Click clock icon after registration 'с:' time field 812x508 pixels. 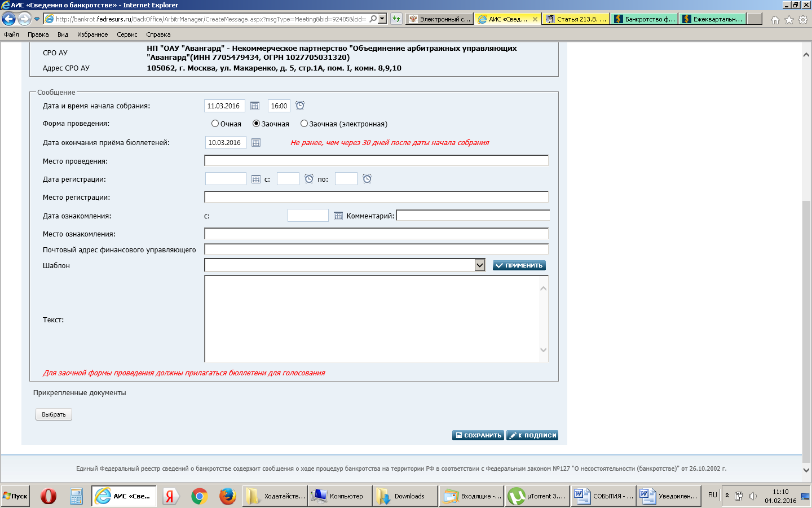coord(309,179)
